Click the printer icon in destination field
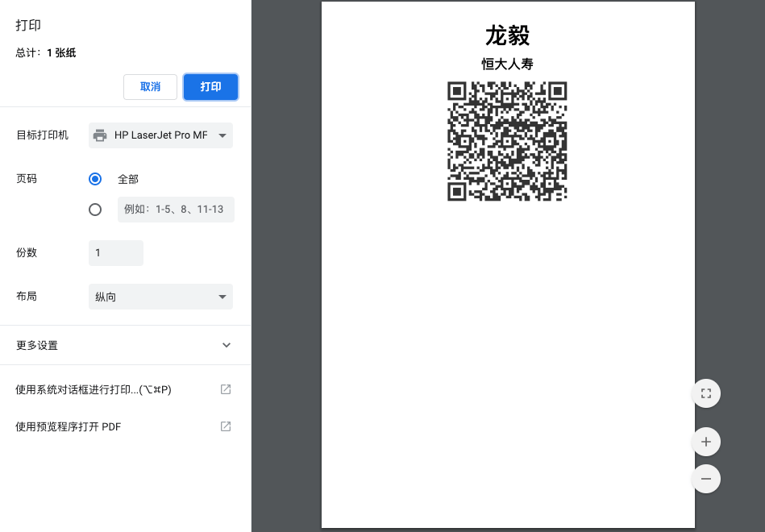765x532 pixels. pyautogui.click(x=100, y=135)
